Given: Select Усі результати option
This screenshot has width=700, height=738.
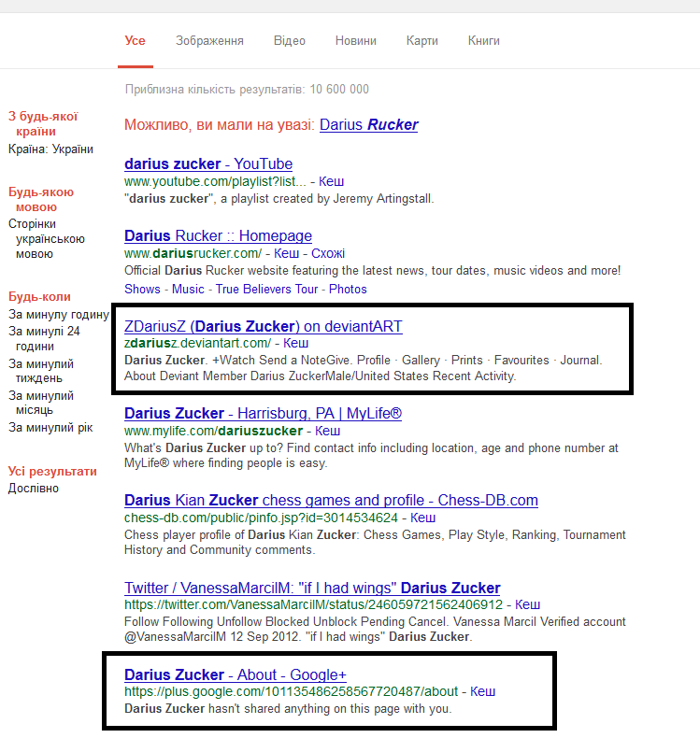Looking at the screenshot, I should point(52,472).
